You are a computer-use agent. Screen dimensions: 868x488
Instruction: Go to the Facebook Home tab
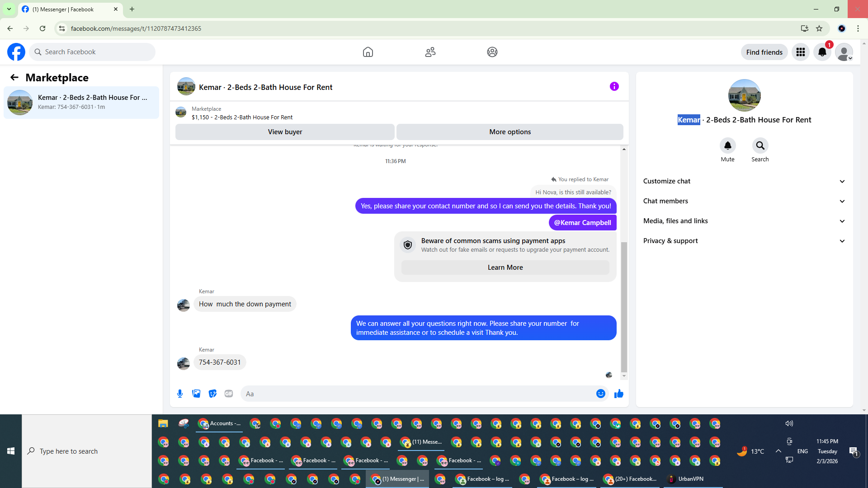click(x=368, y=52)
